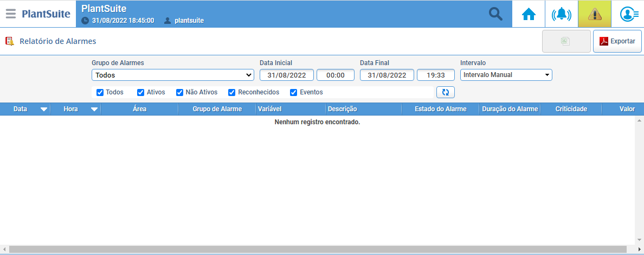Viewport: 644px width, 255px height.
Task: Click the Nenhum registro encontrado message
Action: point(317,122)
